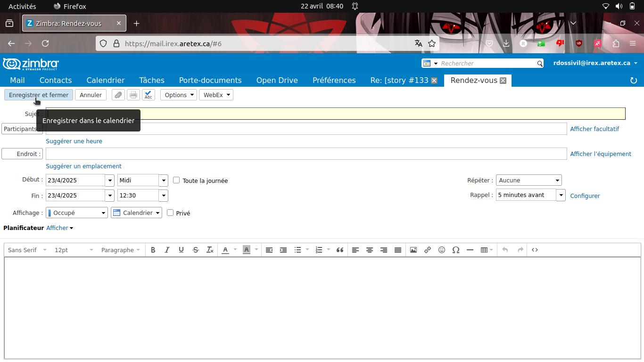Open the Porte-documents tab

pyautogui.click(x=210, y=80)
